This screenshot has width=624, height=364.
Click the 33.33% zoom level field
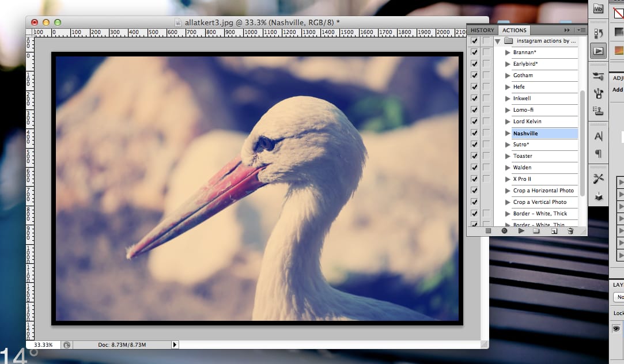point(43,345)
